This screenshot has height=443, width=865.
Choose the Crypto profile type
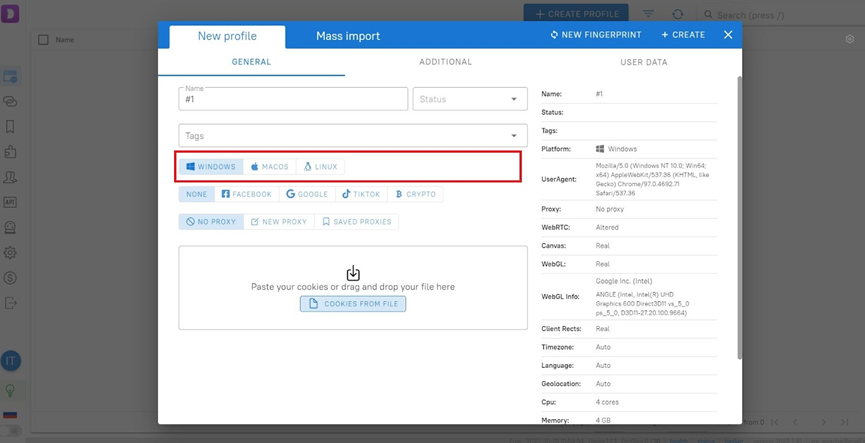tap(415, 194)
